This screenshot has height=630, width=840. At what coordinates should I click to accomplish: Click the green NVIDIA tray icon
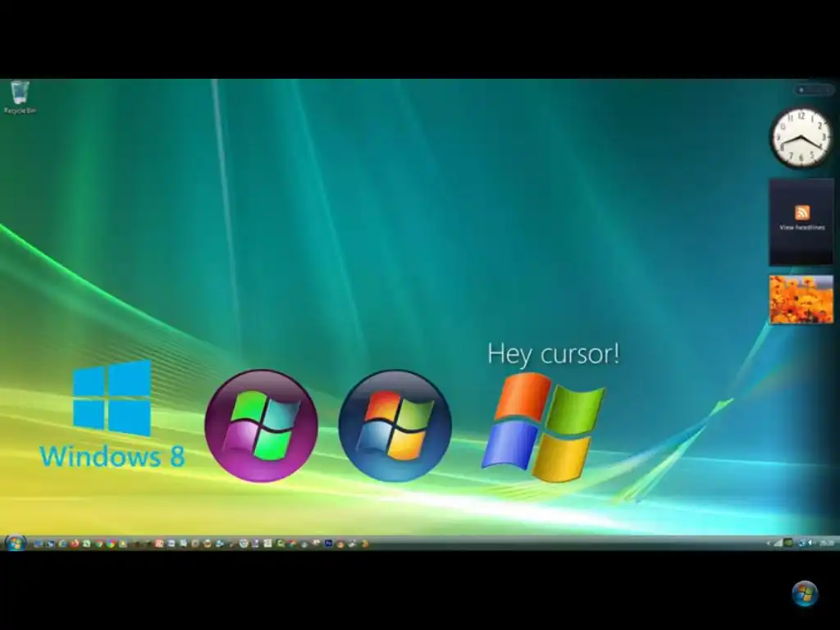pos(788,543)
